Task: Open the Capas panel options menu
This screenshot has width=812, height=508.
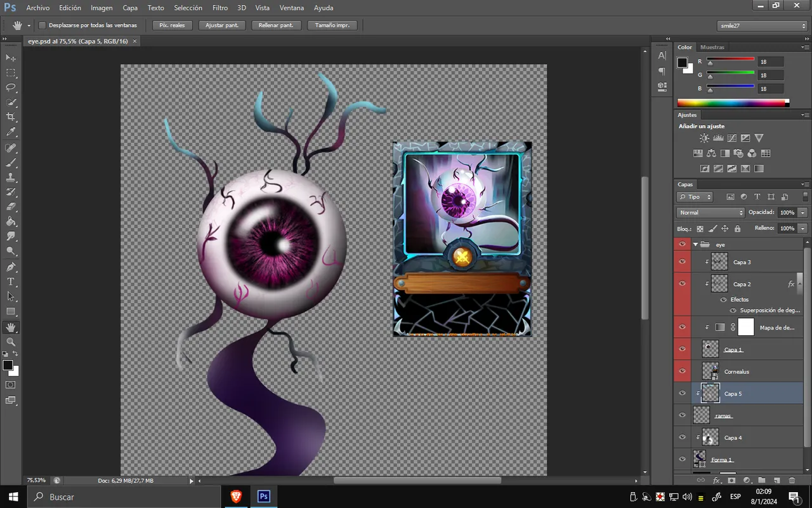Action: [x=805, y=184]
